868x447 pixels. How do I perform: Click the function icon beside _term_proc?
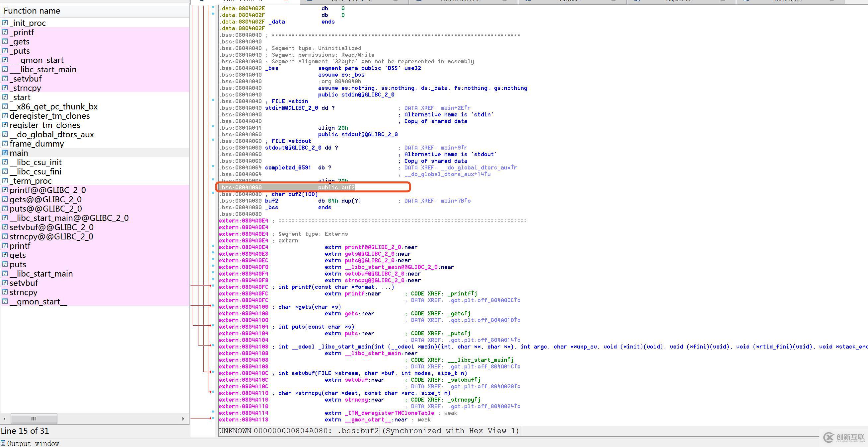pyautogui.click(x=5, y=180)
